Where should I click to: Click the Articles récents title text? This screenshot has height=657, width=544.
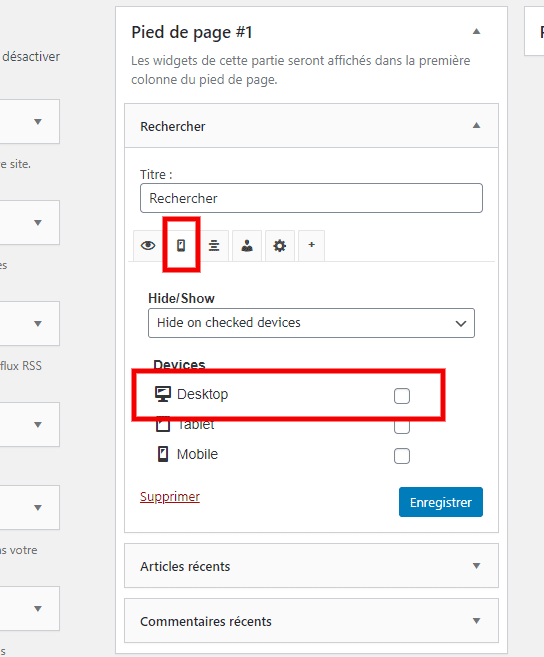coord(185,566)
